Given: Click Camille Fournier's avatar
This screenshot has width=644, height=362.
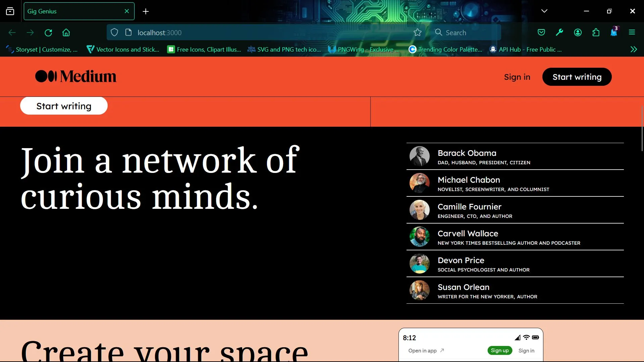Looking at the screenshot, I should (419, 210).
